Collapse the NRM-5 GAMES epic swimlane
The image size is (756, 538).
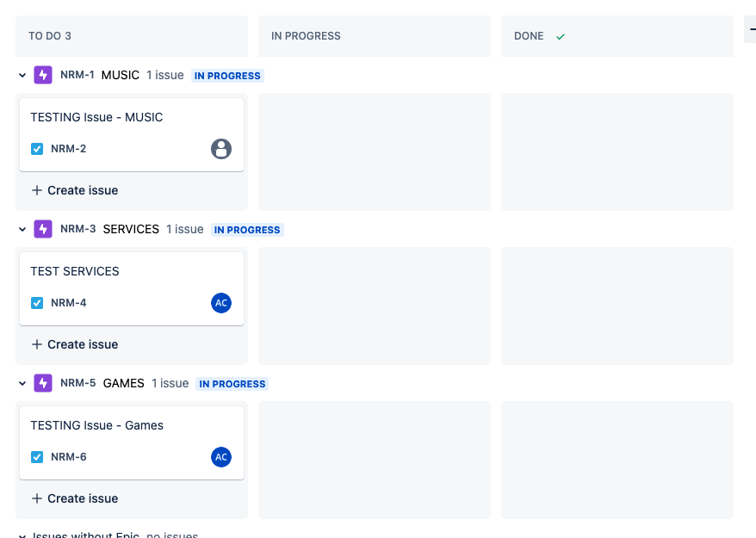pyautogui.click(x=22, y=383)
